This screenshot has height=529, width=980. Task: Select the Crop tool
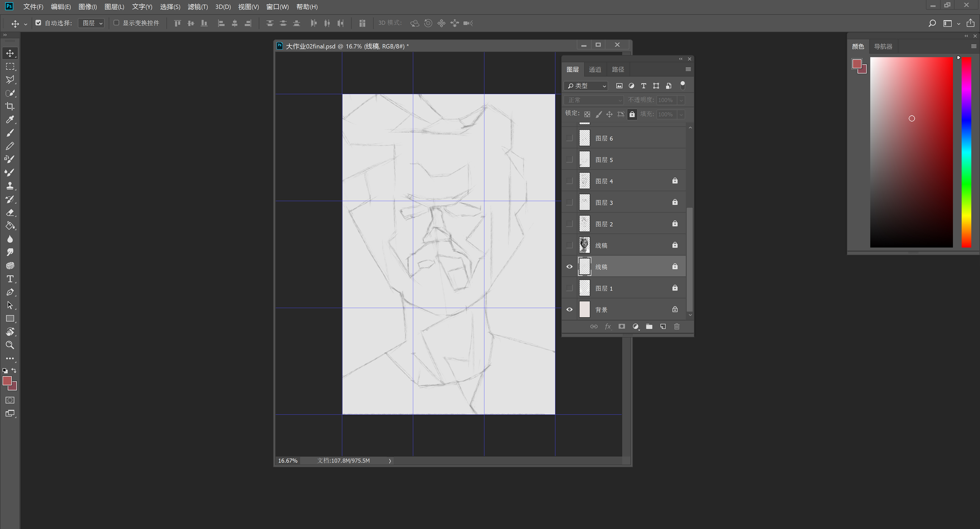pos(10,106)
